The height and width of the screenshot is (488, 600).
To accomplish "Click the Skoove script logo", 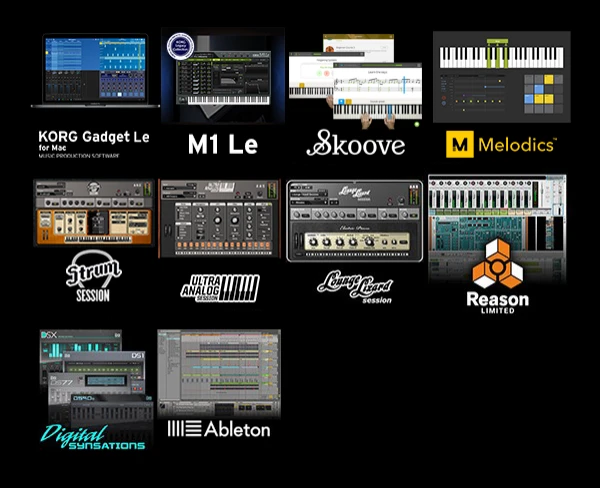I will point(355,143).
